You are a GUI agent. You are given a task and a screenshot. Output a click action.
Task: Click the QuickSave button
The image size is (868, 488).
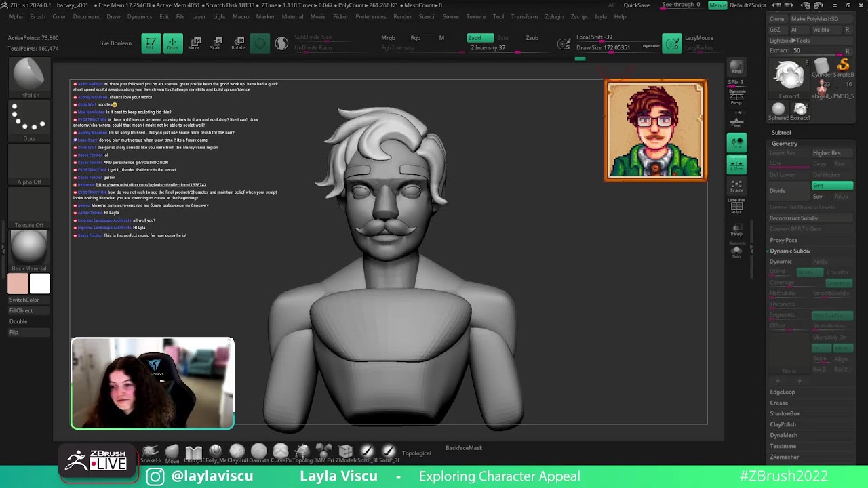tap(637, 5)
